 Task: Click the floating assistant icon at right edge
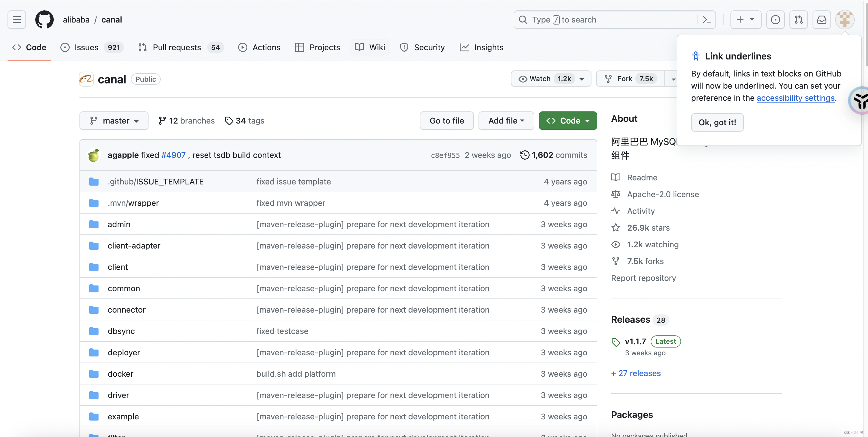pyautogui.click(x=859, y=101)
